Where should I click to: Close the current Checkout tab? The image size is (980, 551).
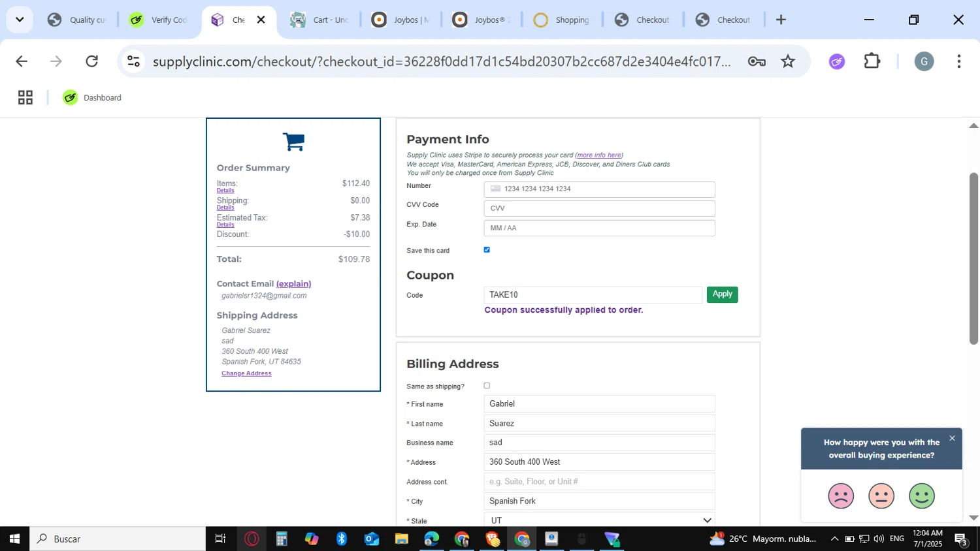pos(261,20)
